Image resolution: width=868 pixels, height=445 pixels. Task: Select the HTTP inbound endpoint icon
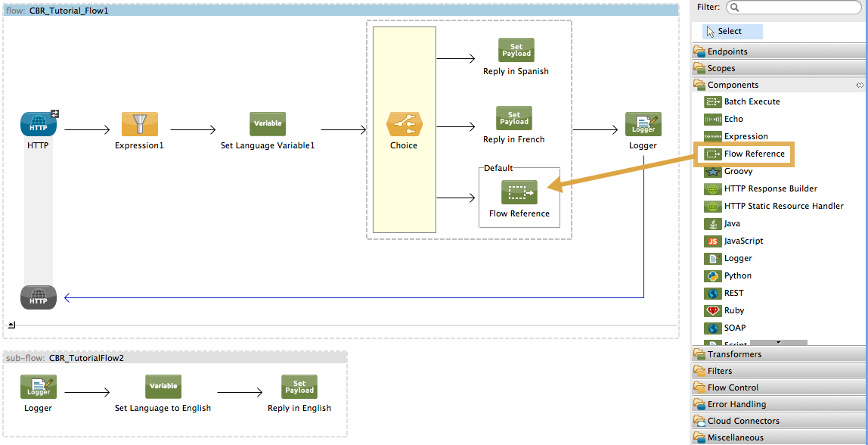38,124
